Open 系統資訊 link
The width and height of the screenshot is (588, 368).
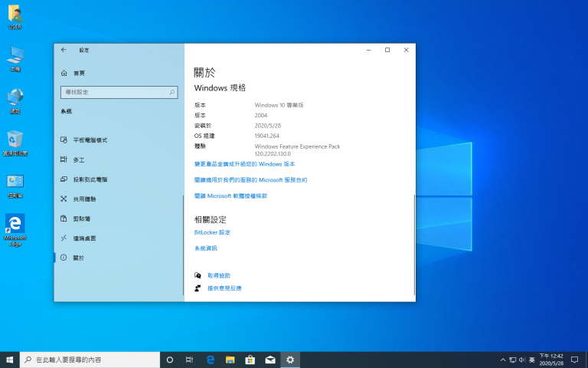click(205, 248)
